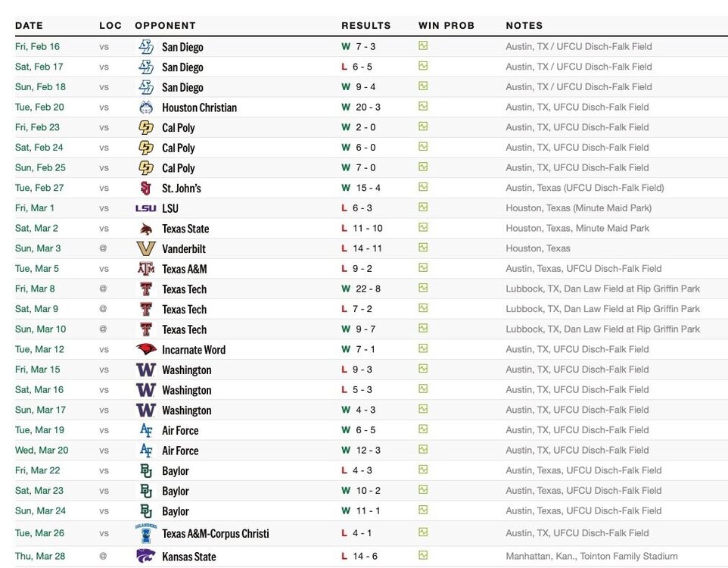Screen dimensions: 728x568
Task: Click the Vanderbilt team logo
Action: pos(146,248)
